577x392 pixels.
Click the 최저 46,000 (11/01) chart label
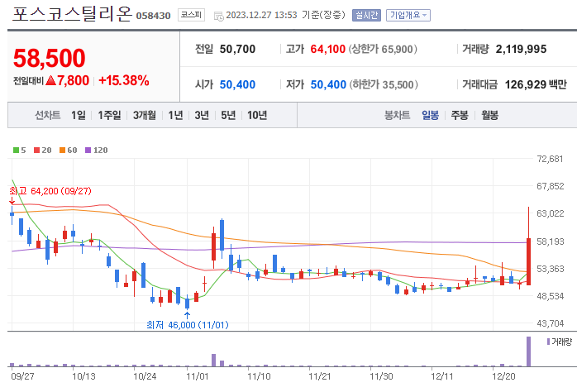pyautogui.click(x=188, y=325)
